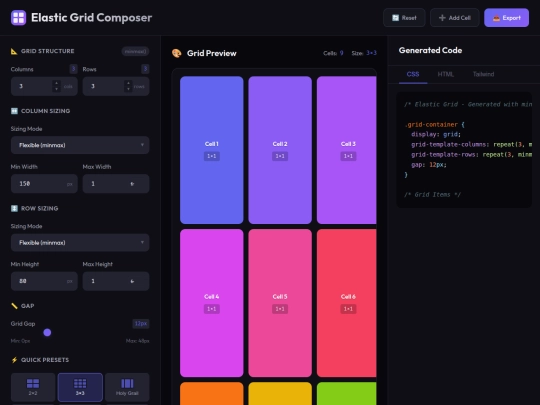Click the Add Cell button
This screenshot has width=540, height=405.
(x=454, y=18)
